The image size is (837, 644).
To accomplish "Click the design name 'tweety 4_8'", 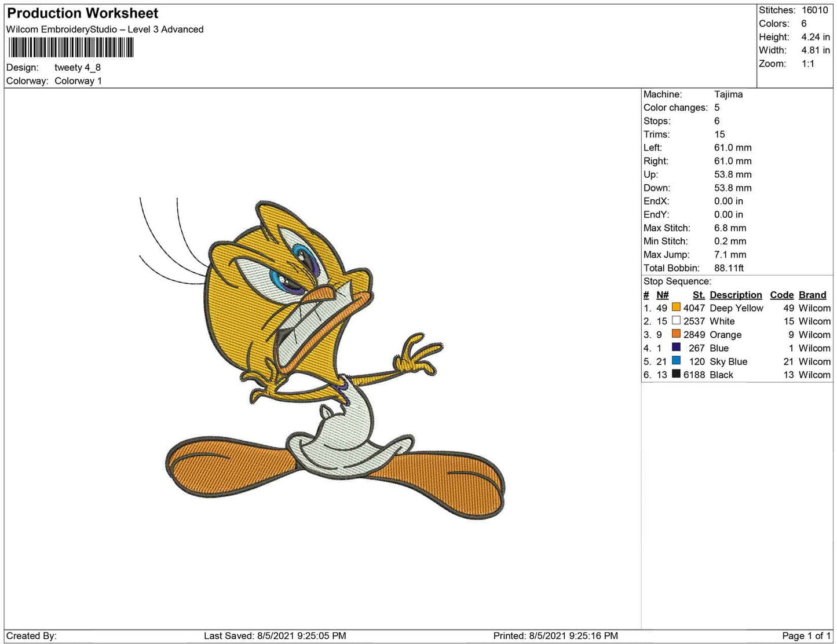I will coord(78,67).
